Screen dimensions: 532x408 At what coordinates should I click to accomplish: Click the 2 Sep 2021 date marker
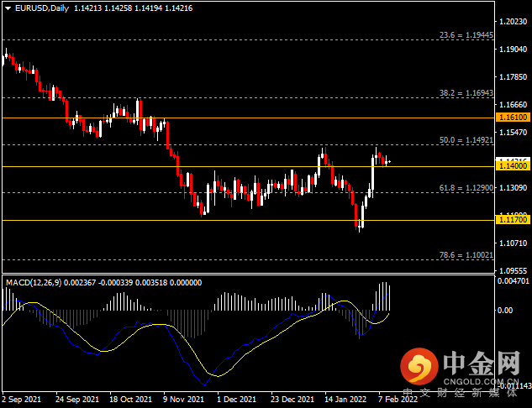(x=21, y=400)
